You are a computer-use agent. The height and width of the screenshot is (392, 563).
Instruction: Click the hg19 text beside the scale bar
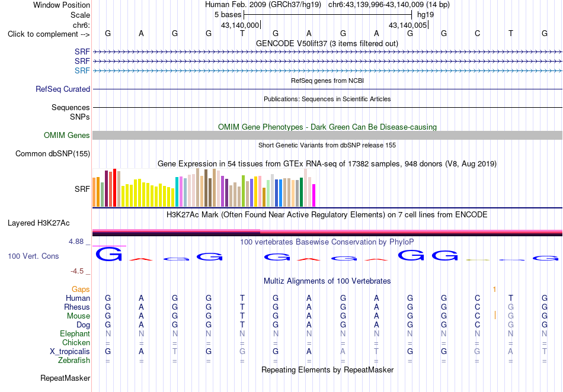pyautogui.click(x=426, y=15)
